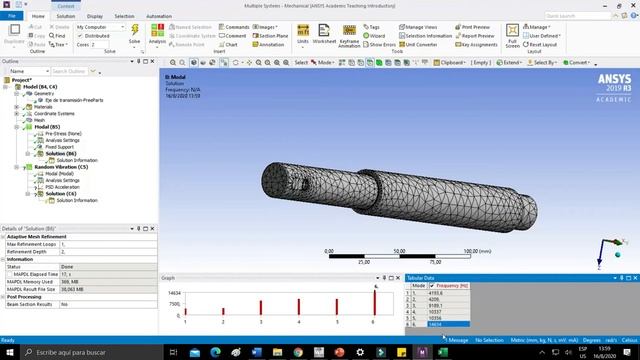
Task: Collapse the Modal (B5) tree node
Action: (x=17, y=127)
